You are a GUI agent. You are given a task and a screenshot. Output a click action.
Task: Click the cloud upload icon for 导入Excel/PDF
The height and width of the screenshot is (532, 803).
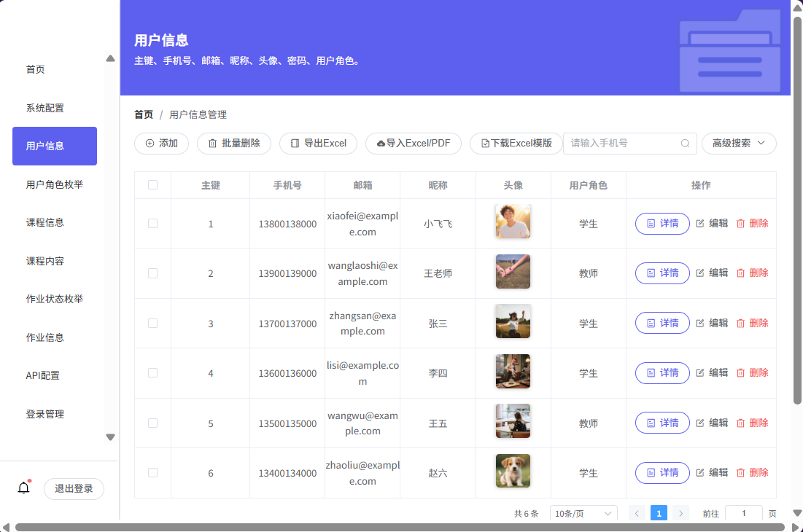click(381, 144)
